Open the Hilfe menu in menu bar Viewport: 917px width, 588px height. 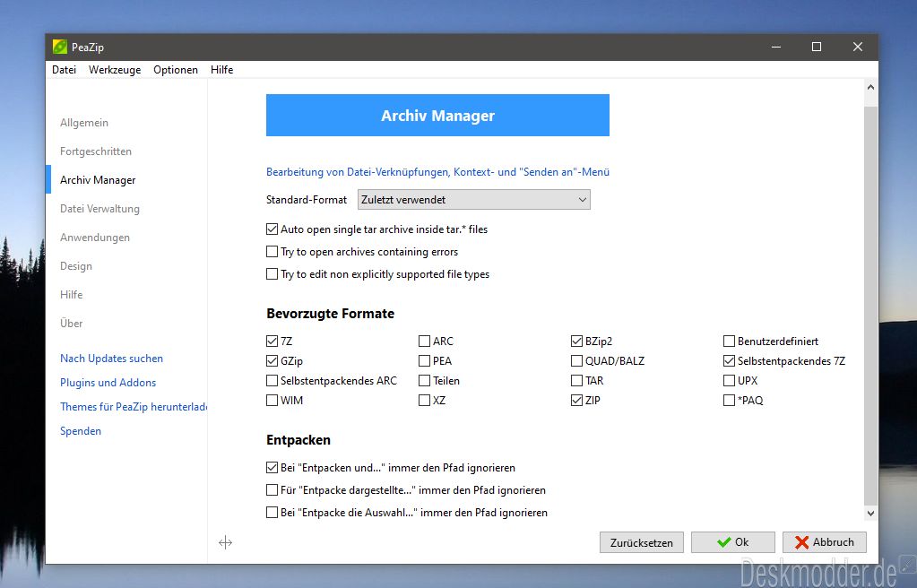(221, 70)
